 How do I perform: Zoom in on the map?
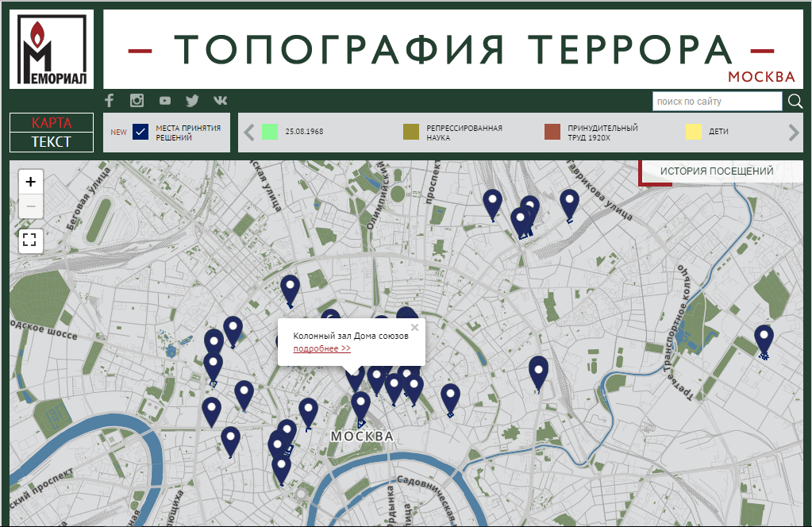coord(30,182)
